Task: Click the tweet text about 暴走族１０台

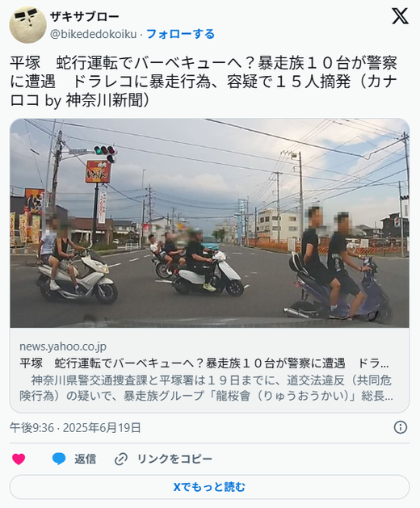Action: click(204, 82)
